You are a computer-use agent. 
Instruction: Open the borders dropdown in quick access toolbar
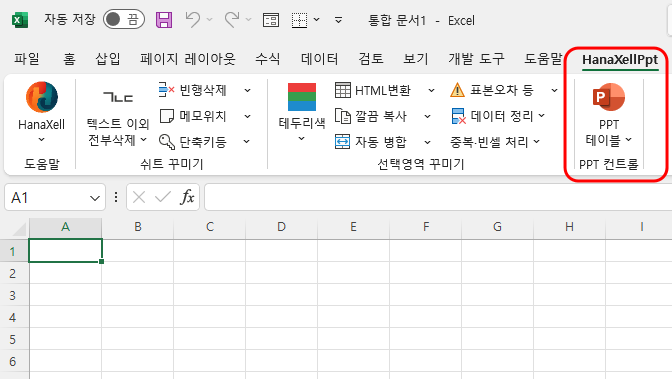(317, 20)
